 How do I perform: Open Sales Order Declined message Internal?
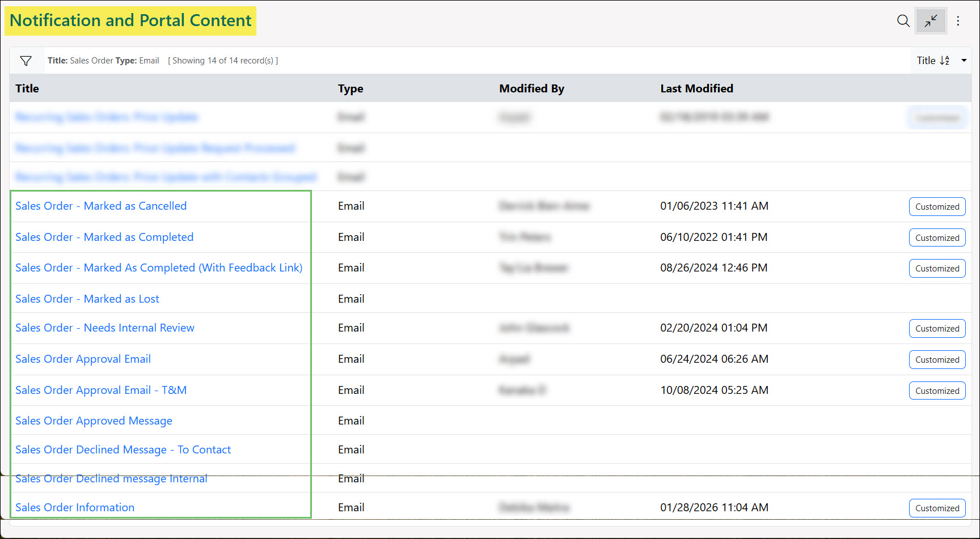coord(111,478)
